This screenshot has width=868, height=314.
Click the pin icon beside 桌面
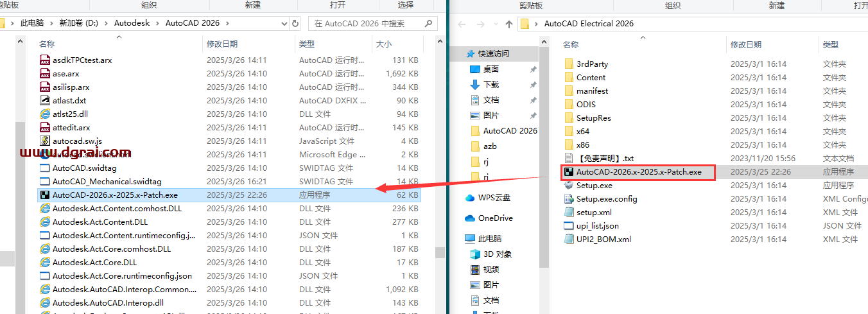(533, 69)
